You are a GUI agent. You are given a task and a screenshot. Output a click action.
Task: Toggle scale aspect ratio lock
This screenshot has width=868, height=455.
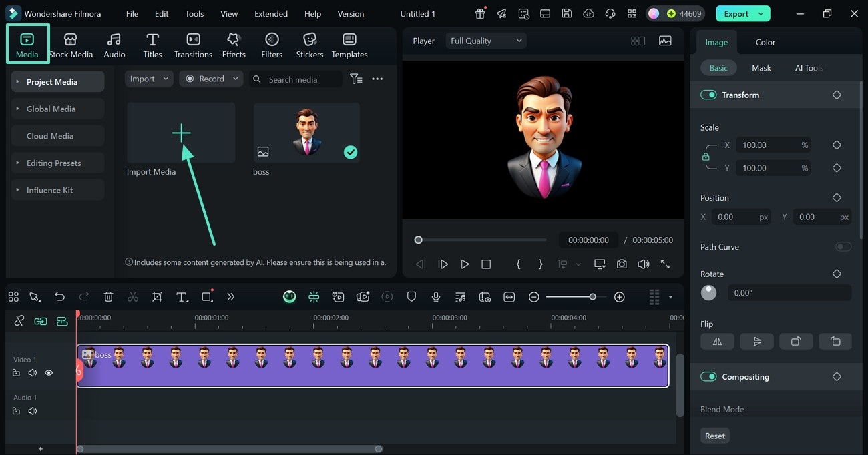click(x=706, y=157)
